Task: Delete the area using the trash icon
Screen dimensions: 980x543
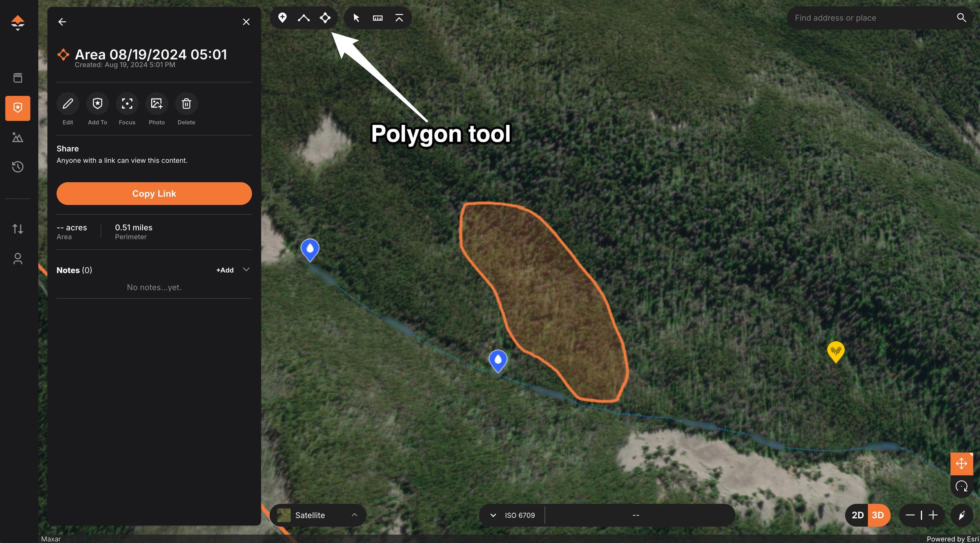Action: (x=187, y=104)
